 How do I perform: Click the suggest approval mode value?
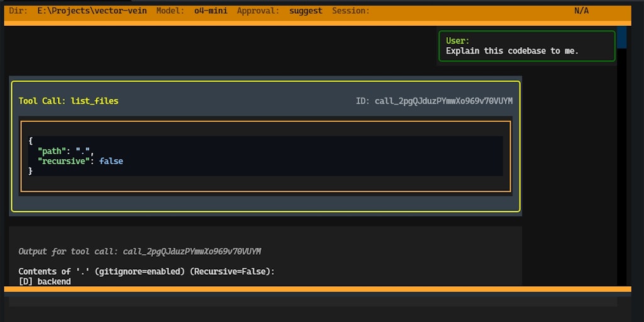pos(306,11)
